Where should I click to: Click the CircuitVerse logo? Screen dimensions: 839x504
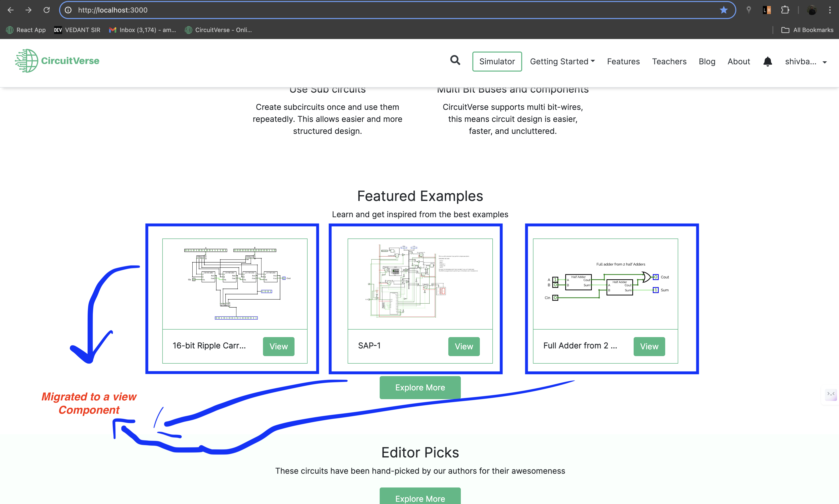57,61
